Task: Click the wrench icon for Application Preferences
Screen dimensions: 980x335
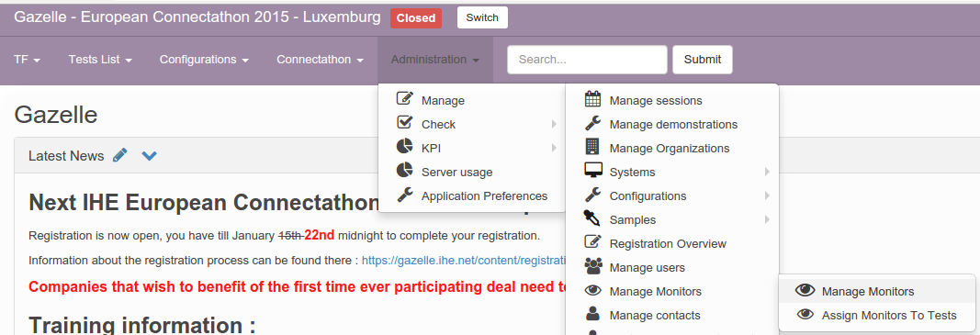Action: 404,195
